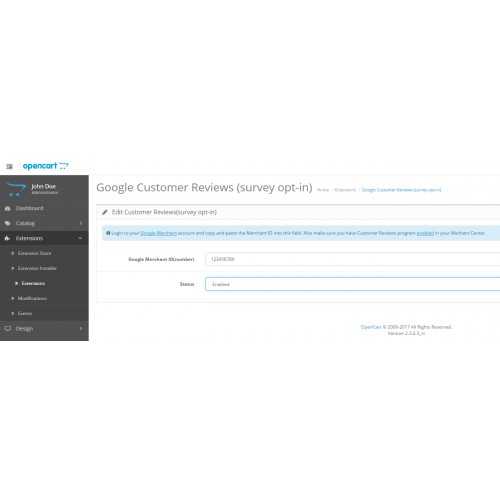
Task: Collapse the Extensions menu chevron
Action: [x=80, y=238]
